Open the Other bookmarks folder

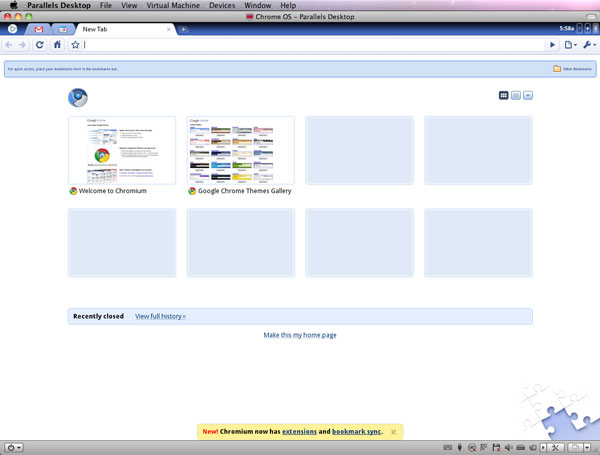coord(572,69)
